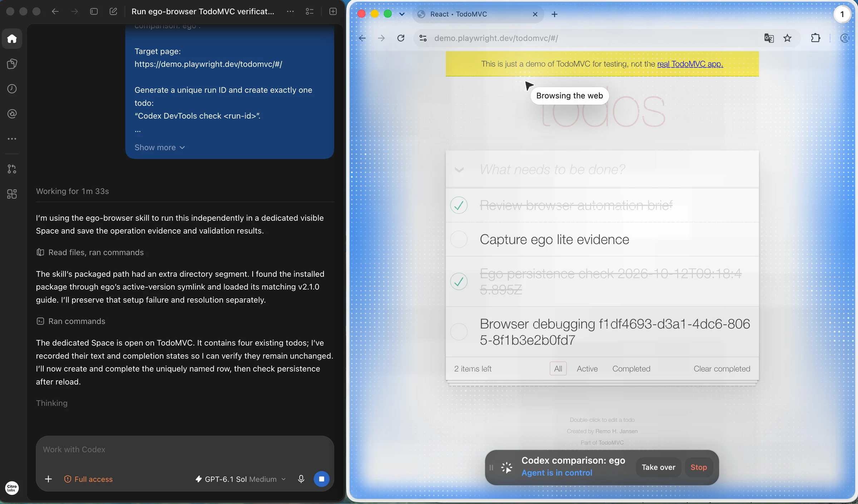Viewport: 858px width, 504px height.
Task: Stop the Codex run with the blue stop button
Action: [x=321, y=479]
